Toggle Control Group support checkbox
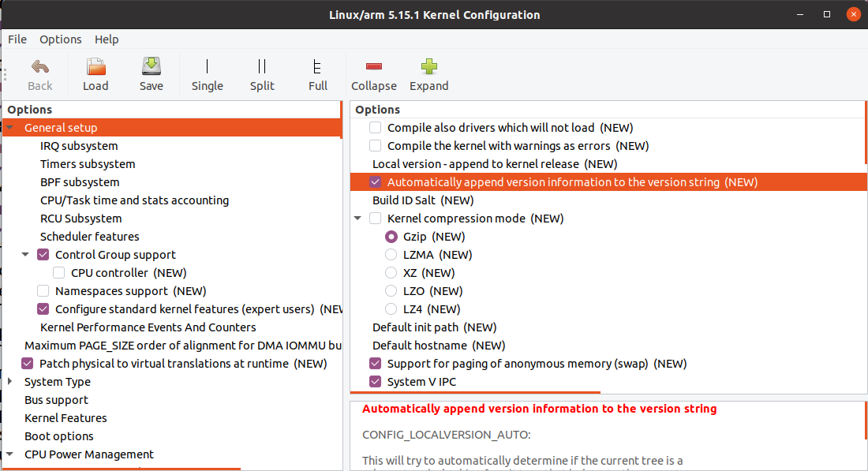 43,255
